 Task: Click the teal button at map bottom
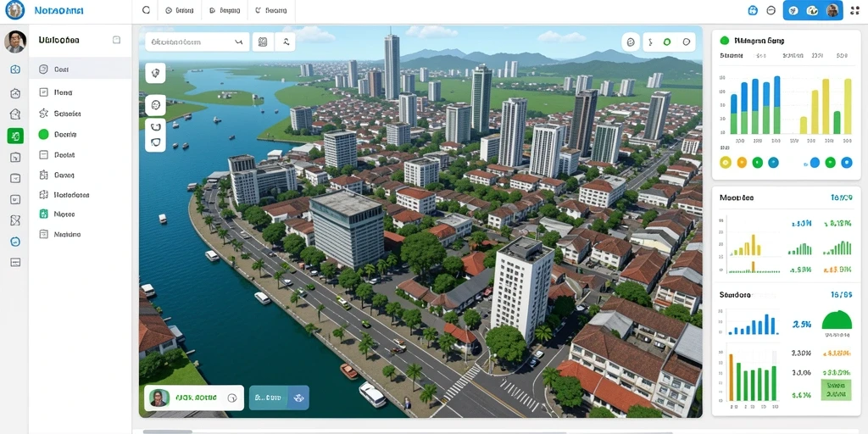click(279, 398)
